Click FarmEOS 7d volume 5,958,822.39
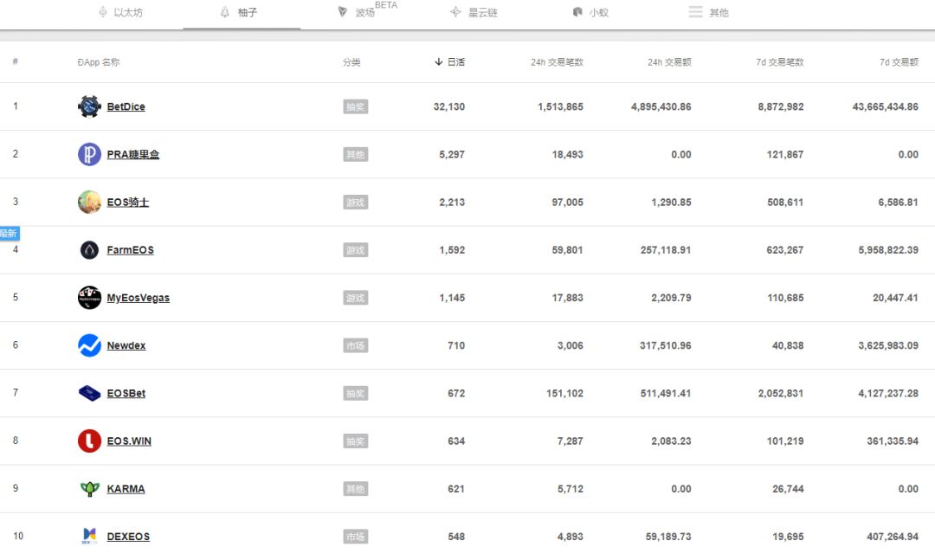This screenshot has width=935, height=560. coord(888,250)
